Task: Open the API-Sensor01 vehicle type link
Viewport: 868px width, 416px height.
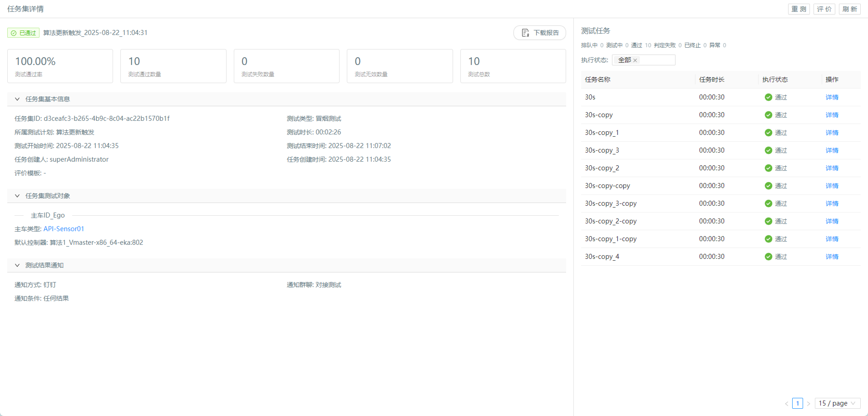Action: coord(64,229)
